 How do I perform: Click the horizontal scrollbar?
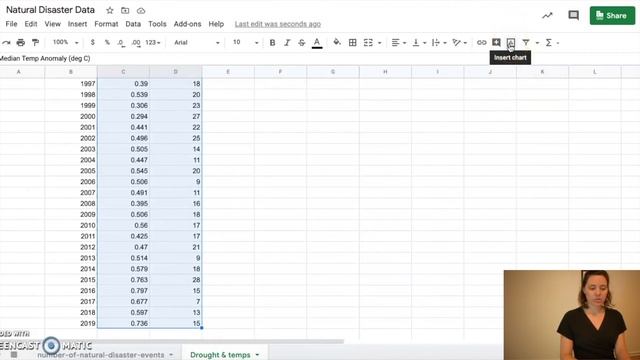click(172, 341)
